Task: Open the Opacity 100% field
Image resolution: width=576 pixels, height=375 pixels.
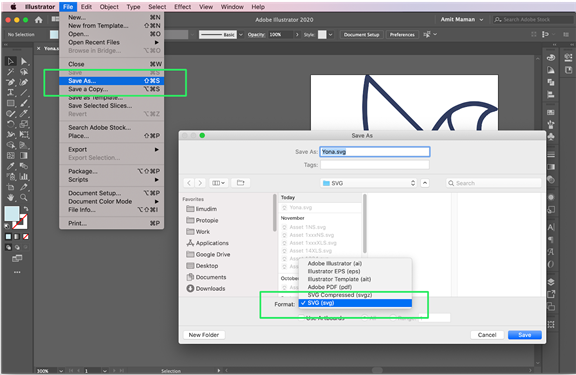Action: (x=281, y=35)
